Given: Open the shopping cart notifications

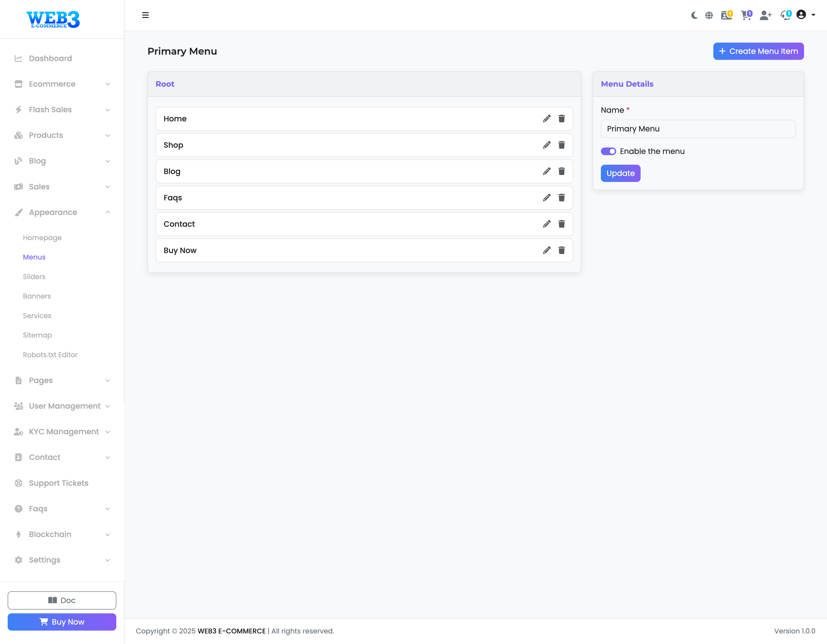Looking at the screenshot, I should tap(746, 15).
